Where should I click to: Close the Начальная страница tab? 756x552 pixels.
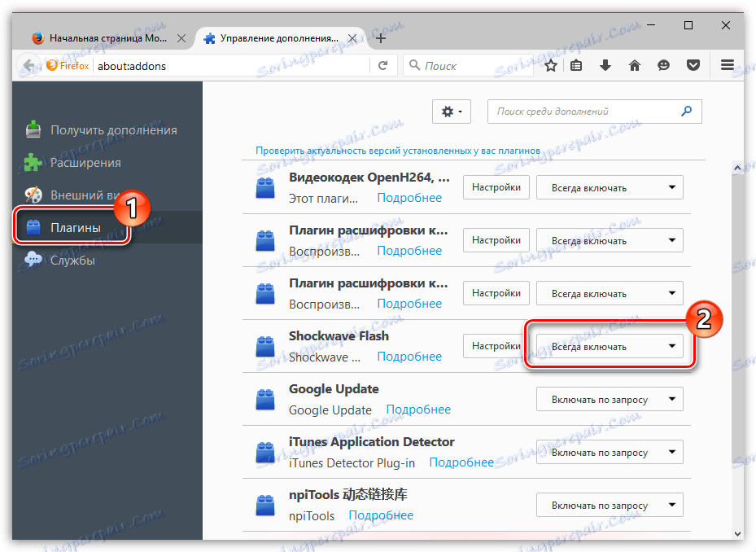click(181, 38)
